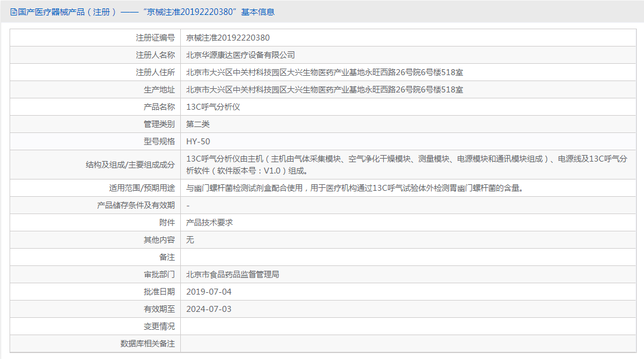This screenshot has width=644, height=359.
Task: Select the 第二类 value
Action: coord(198,124)
